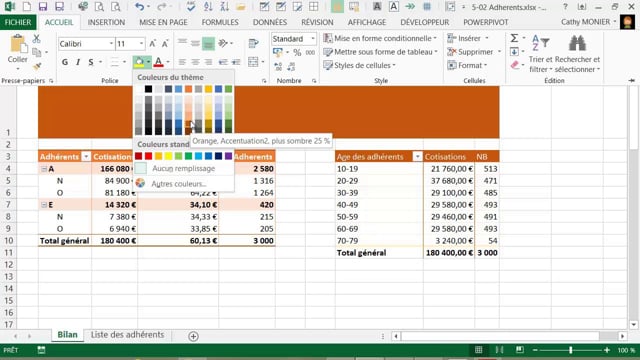640x360 pixels.
Task: Center text horizontally in cells
Action: [195, 62]
